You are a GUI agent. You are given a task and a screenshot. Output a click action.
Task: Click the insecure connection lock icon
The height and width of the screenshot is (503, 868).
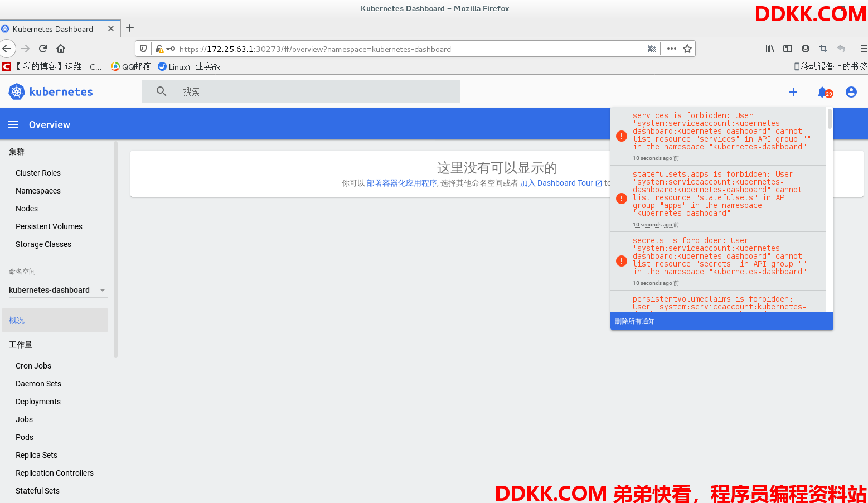coord(159,49)
